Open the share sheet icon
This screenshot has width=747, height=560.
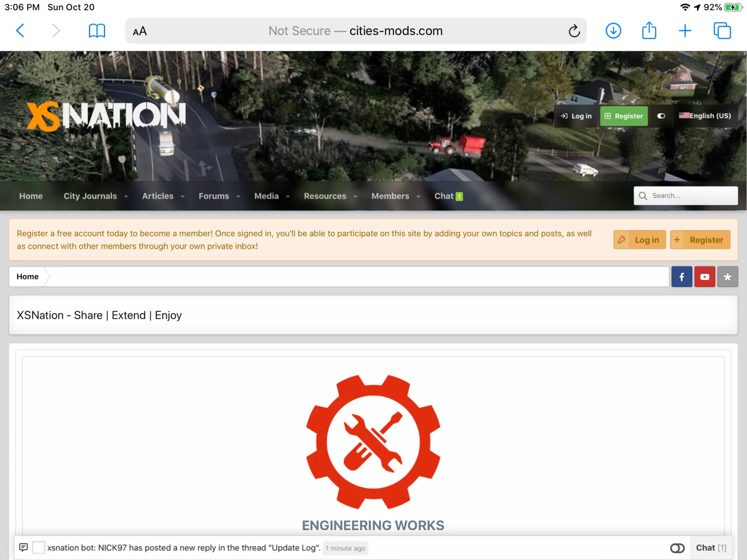tap(649, 30)
